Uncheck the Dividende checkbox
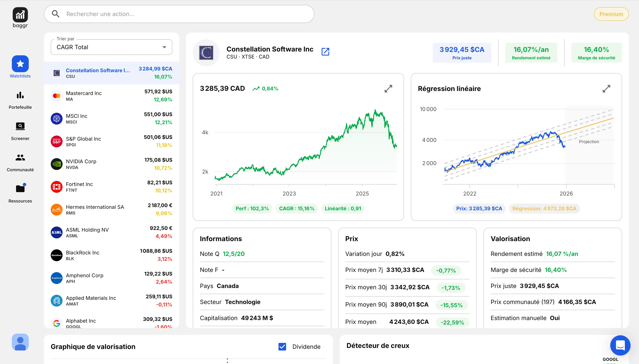 click(282, 346)
